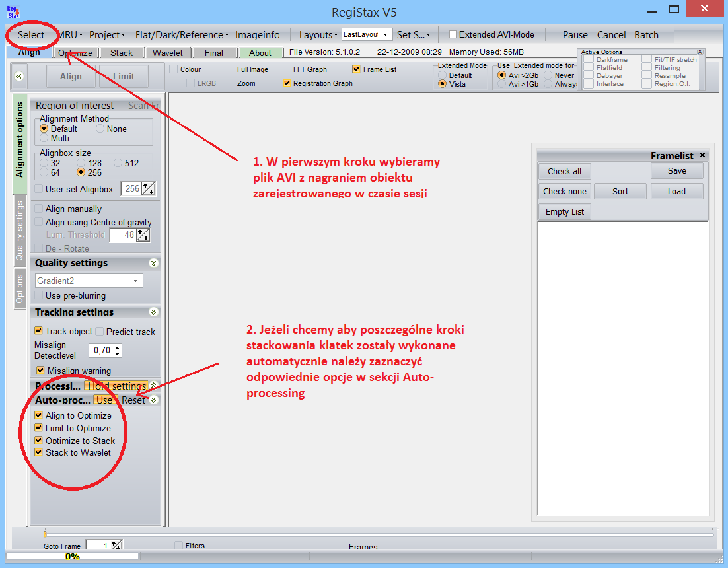The width and height of the screenshot is (728, 568).
Task: Expand the Auto-processing section chevron
Action: tap(154, 400)
